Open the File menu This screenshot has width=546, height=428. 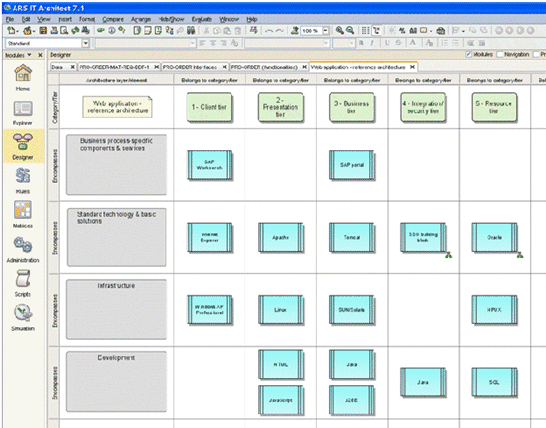(x=10, y=19)
